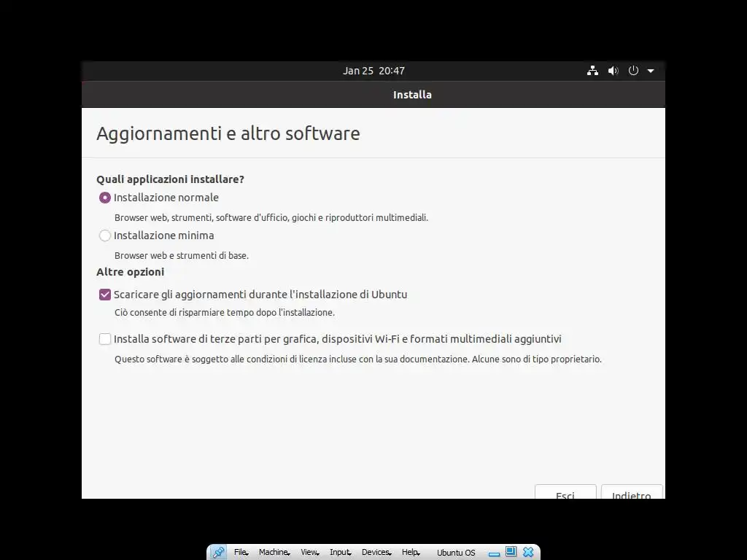Screen dimensions: 747x560
Task: Click the Ciò consente di risparmiare tempo text
Action: tap(225, 313)
